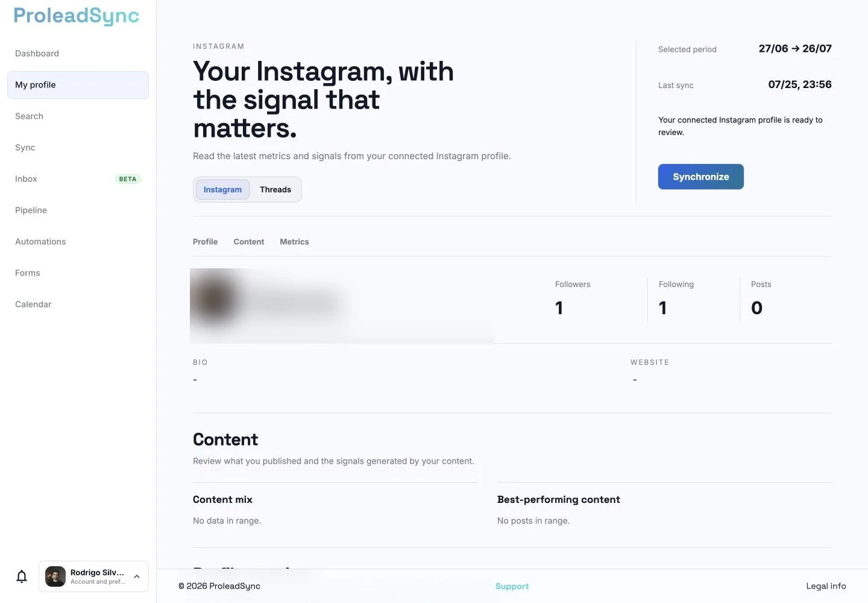Navigate to Pipeline
This screenshot has width=868, height=603.
click(x=78, y=210)
